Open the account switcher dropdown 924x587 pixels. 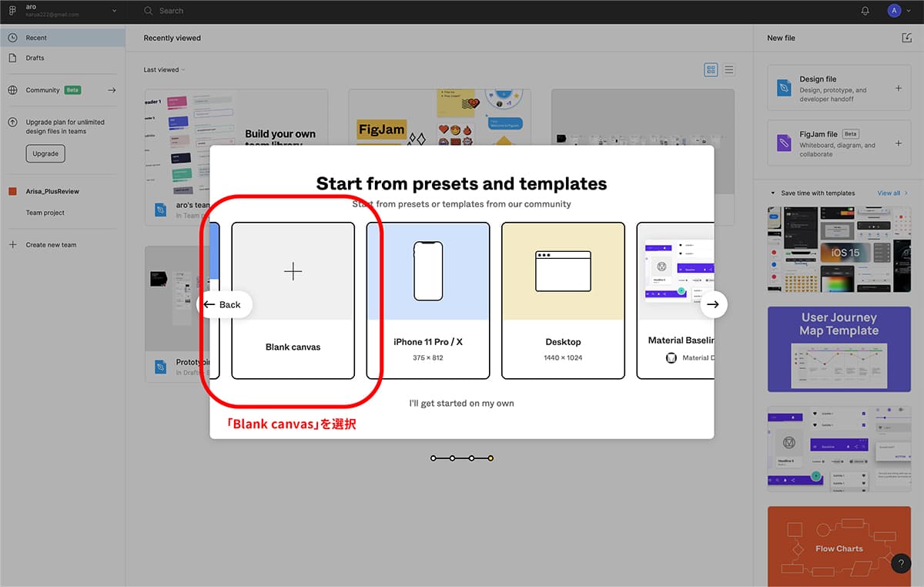114,11
